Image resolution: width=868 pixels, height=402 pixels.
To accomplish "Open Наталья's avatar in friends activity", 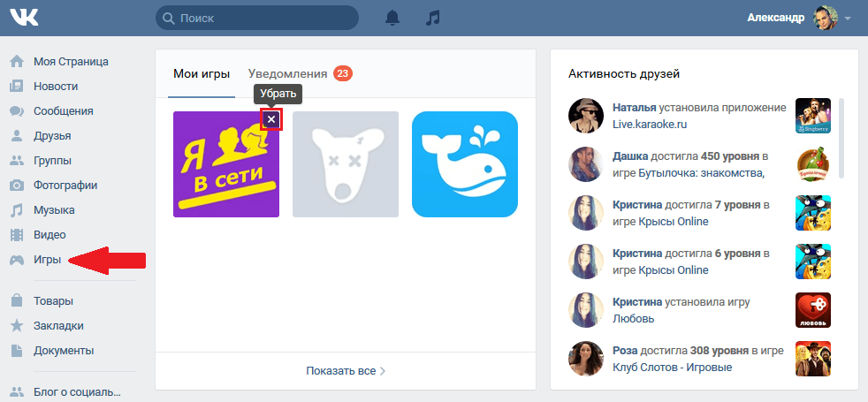I will pyautogui.click(x=586, y=116).
